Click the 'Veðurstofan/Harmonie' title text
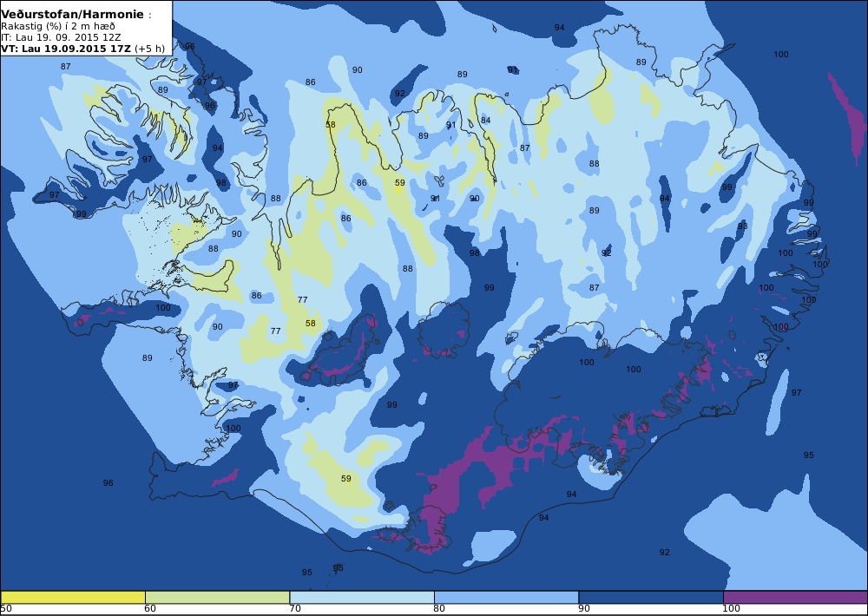868x616 pixels. pos(73,15)
